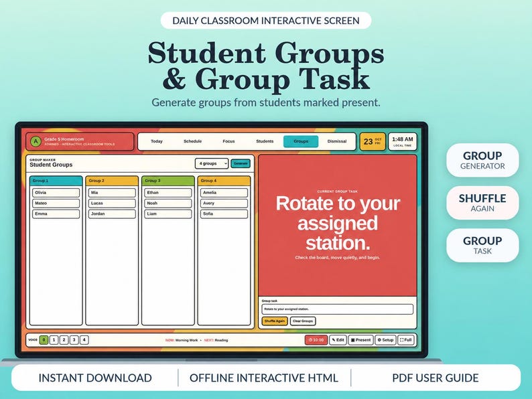
Task: Click the Generate button
Action: (x=241, y=163)
